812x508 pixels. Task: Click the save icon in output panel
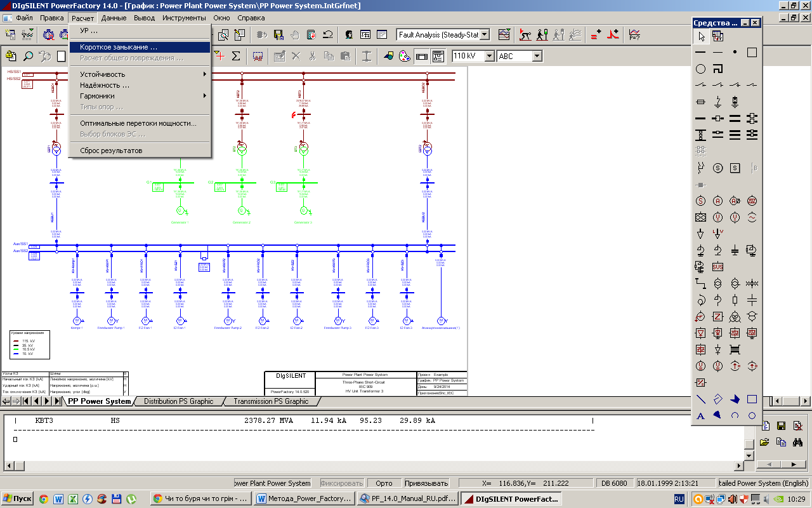pos(782,426)
